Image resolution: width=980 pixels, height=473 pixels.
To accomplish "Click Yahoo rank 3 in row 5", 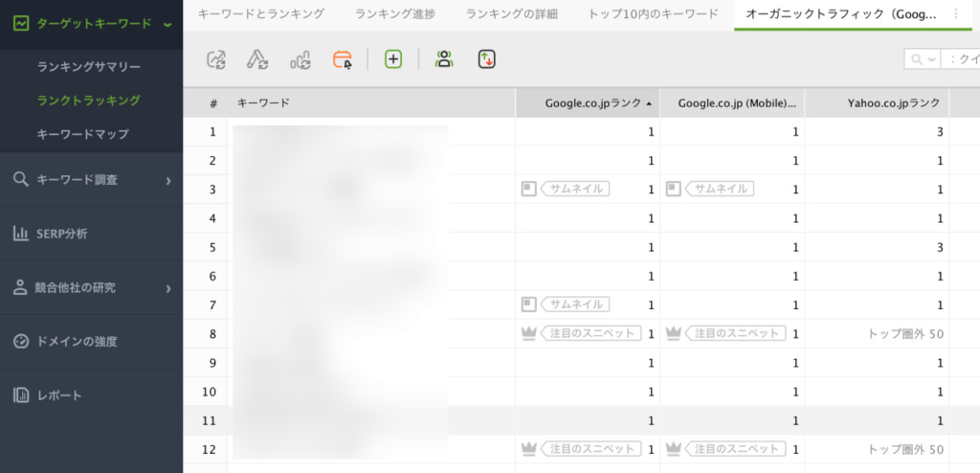I will (940, 247).
